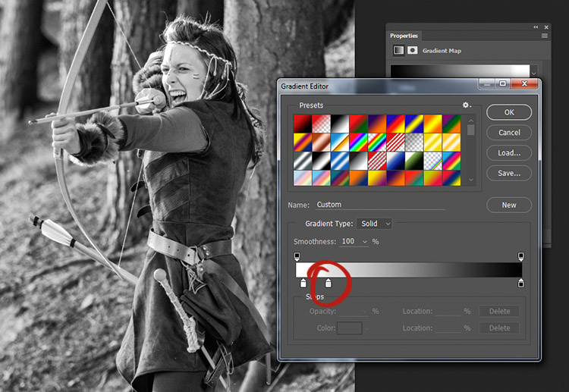
Task: Select the light gray color stop below gradient
Action: [x=328, y=284]
